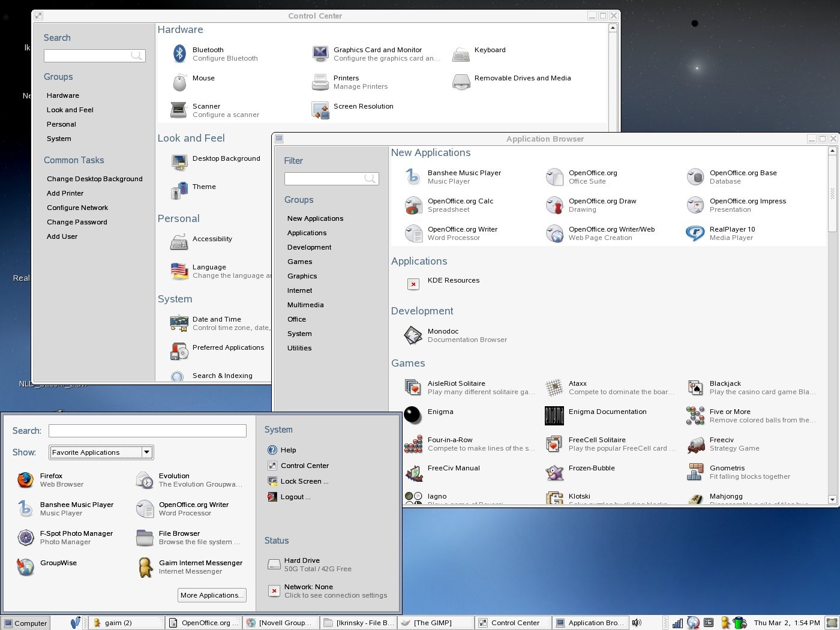Click Add User common task

click(x=62, y=236)
